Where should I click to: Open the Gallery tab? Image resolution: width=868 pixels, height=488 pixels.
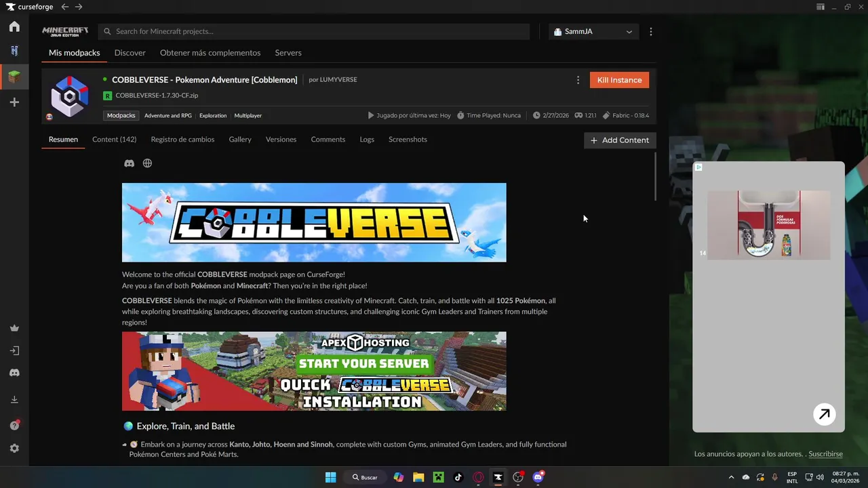pyautogui.click(x=240, y=140)
